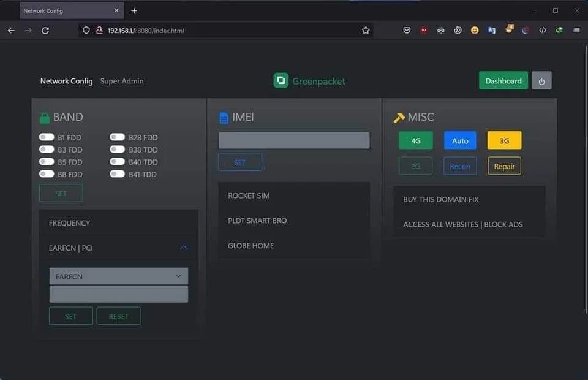
Task: Open the EARFCN dropdown selector
Action: coord(118,276)
